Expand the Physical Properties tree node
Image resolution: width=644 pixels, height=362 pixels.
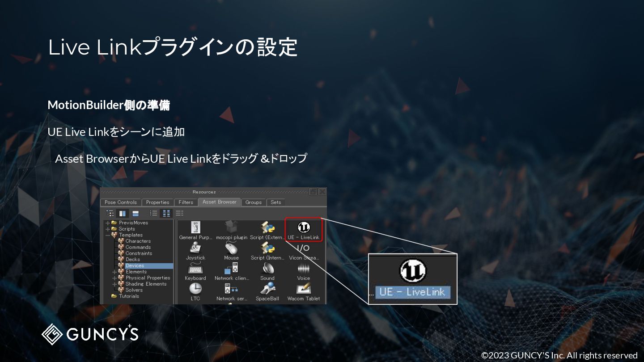(x=114, y=278)
